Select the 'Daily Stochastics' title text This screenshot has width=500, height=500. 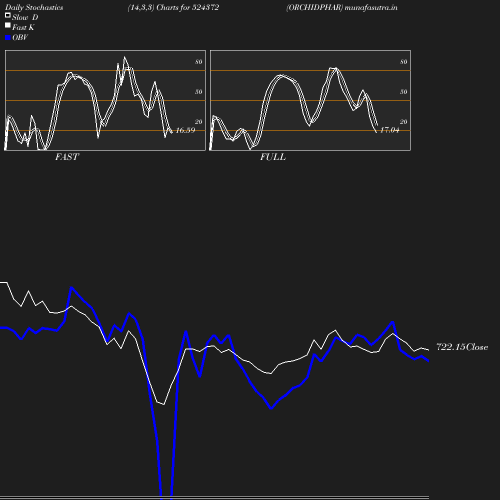coord(34,8)
